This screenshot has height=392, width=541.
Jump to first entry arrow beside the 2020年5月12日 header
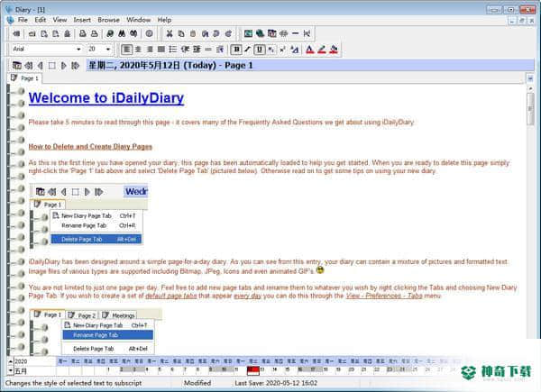coord(29,65)
